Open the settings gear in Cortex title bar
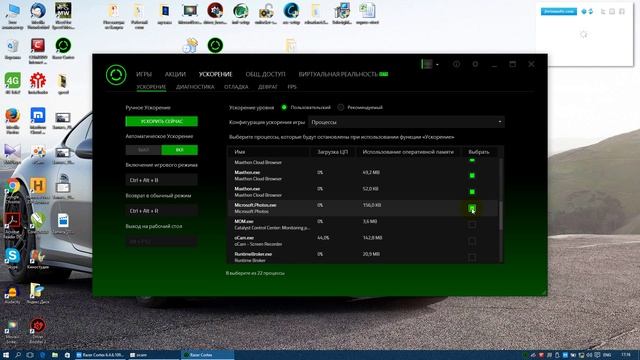This screenshot has height=360, width=640. point(475,64)
